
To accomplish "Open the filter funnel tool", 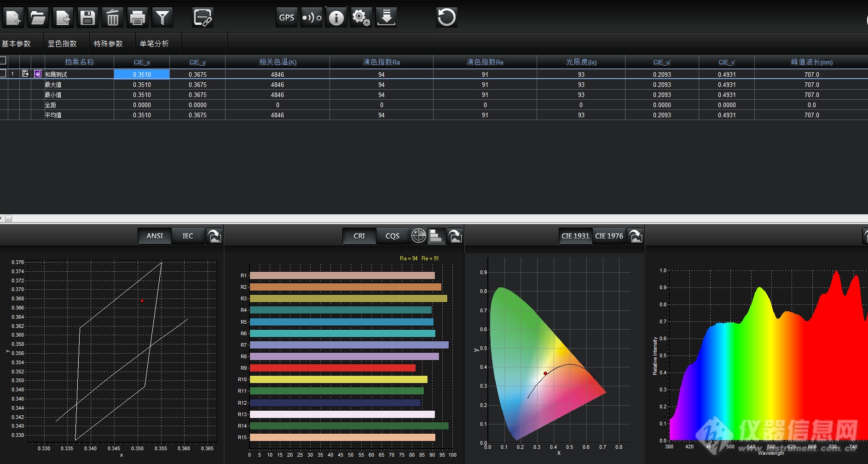I will [x=162, y=18].
